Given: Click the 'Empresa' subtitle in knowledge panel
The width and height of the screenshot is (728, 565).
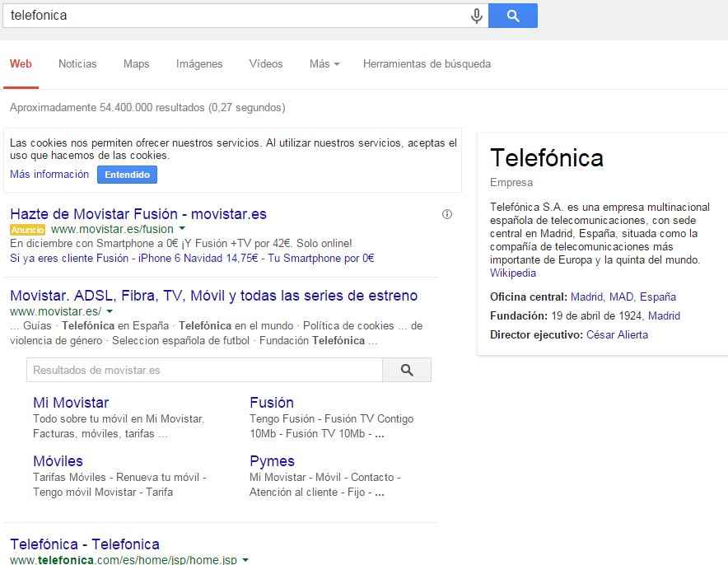Looking at the screenshot, I should [x=511, y=183].
